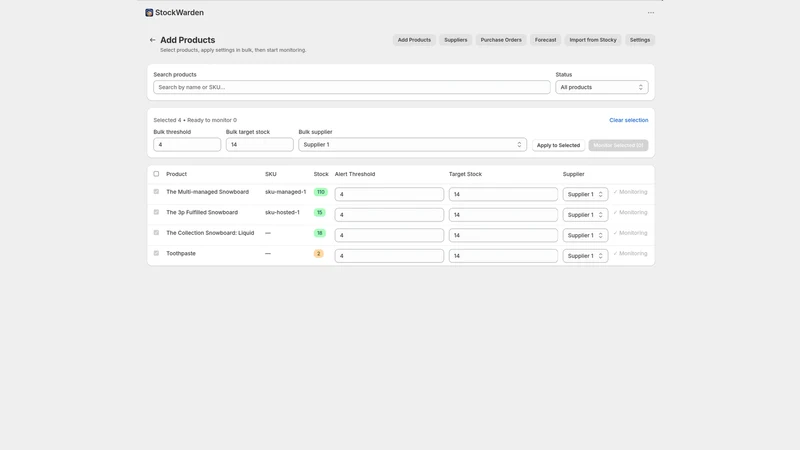This screenshot has height=450, width=800.
Task: Open the Bulk supplier dropdown
Action: coord(412,144)
